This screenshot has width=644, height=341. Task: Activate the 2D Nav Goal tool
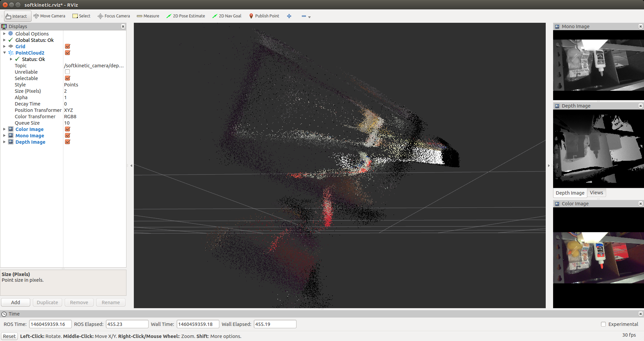coord(227,16)
